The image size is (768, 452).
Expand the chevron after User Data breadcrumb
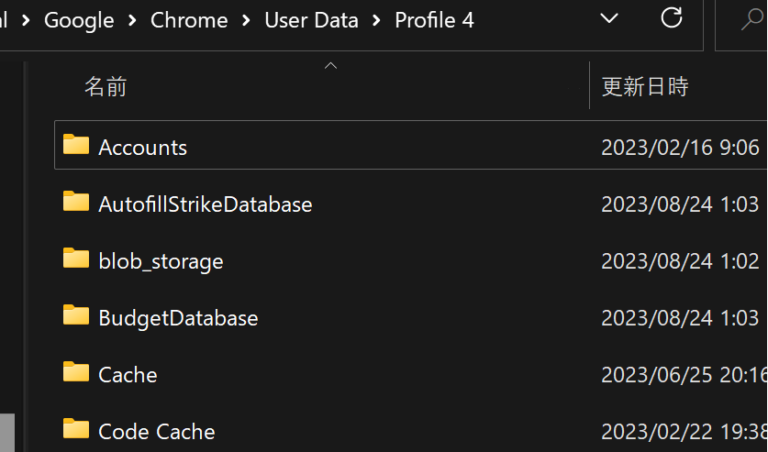tap(377, 20)
